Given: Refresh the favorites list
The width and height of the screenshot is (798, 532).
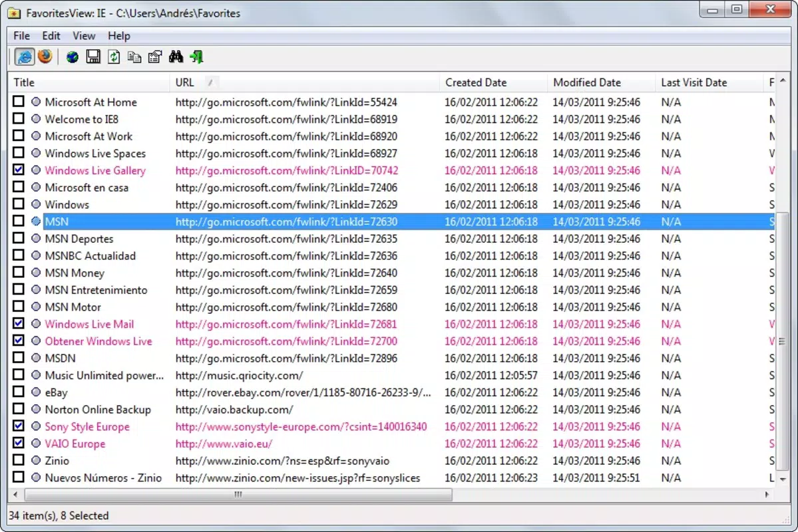Looking at the screenshot, I should [114, 57].
